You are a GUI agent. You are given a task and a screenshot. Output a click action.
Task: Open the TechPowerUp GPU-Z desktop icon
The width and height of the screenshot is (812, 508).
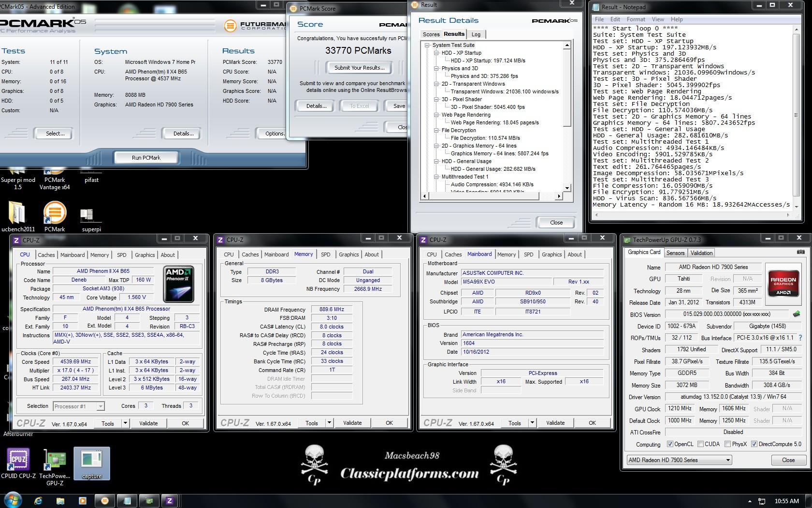[x=55, y=467]
